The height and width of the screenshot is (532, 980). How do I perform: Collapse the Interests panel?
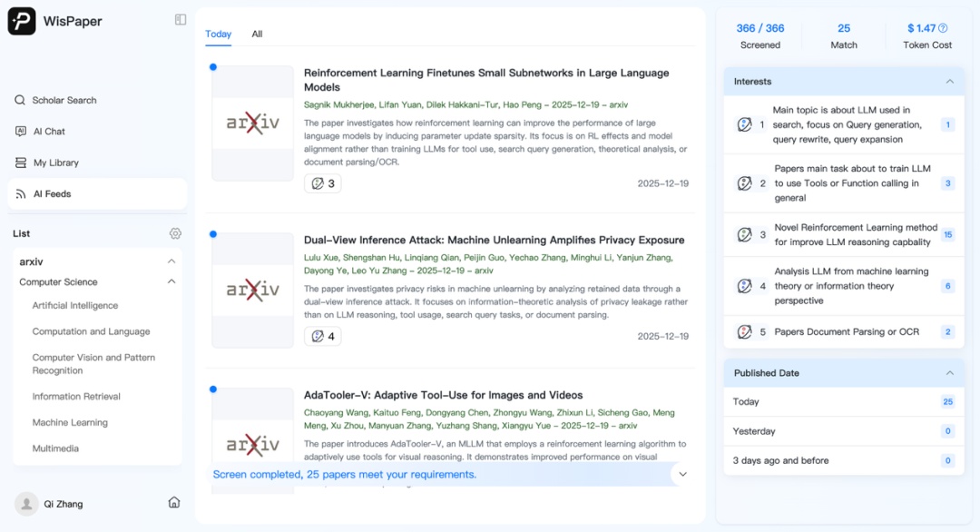[950, 82]
